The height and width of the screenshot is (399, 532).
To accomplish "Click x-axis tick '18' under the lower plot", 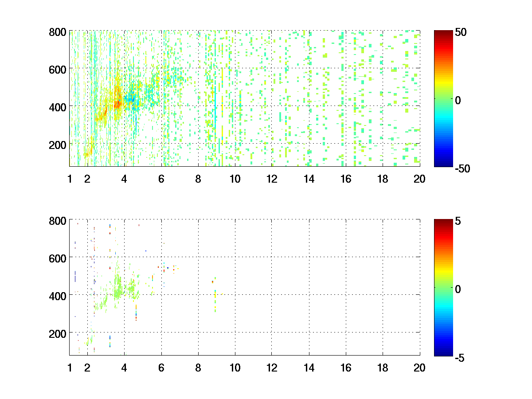I will tap(383, 368).
